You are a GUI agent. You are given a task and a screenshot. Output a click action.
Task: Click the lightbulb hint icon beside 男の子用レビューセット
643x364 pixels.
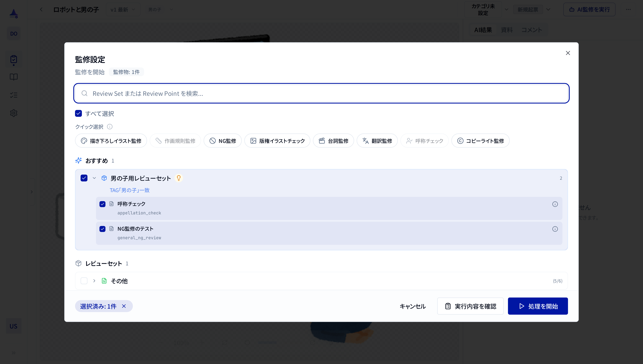[179, 178]
